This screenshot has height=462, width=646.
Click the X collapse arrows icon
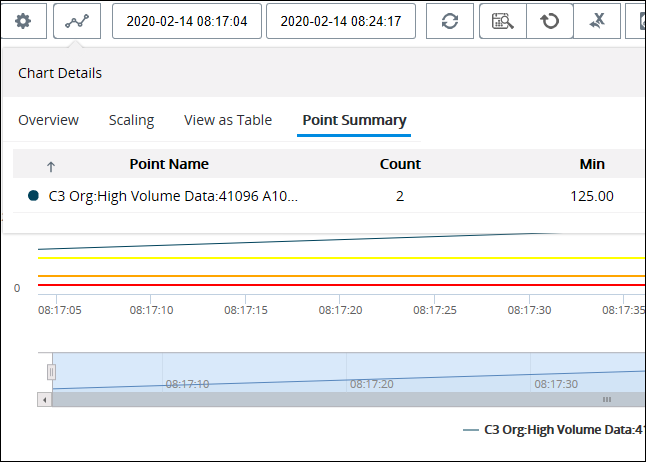coord(597,21)
